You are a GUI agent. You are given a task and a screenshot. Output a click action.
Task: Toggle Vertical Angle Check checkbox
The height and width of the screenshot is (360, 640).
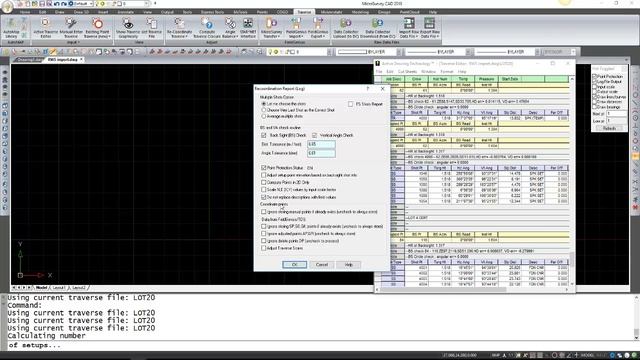click(314, 135)
